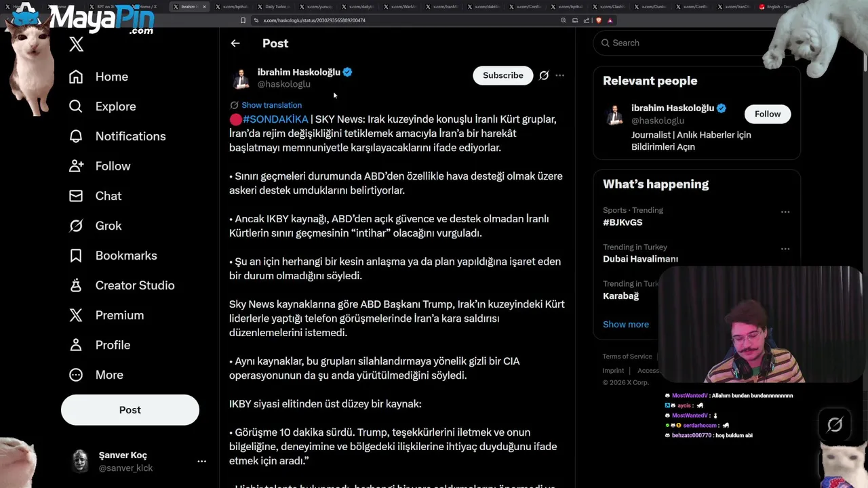This screenshot has width=868, height=488.
Task: Click the back arrow next to Post
Action: coord(235,43)
